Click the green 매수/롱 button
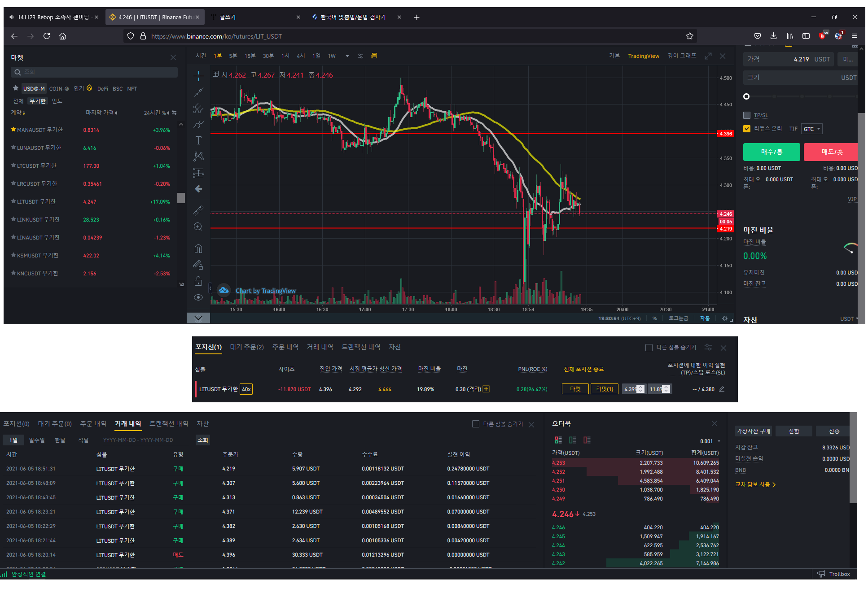Viewport: 868px width, 601px height. pos(771,152)
